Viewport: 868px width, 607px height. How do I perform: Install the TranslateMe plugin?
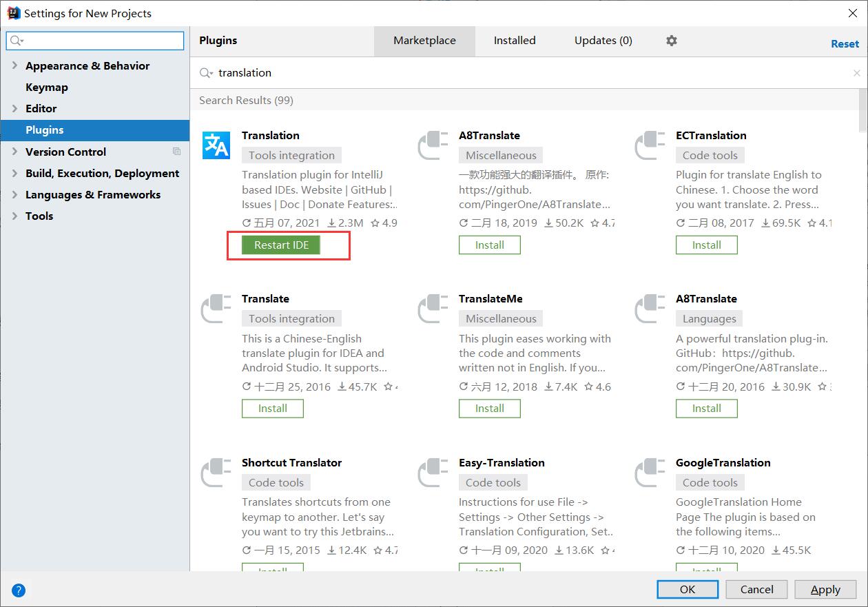[x=490, y=409]
